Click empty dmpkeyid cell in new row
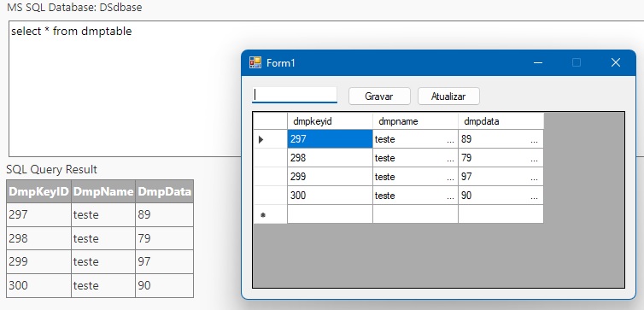Image resolution: width=644 pixels, height=310 pixels. [330, 214]
